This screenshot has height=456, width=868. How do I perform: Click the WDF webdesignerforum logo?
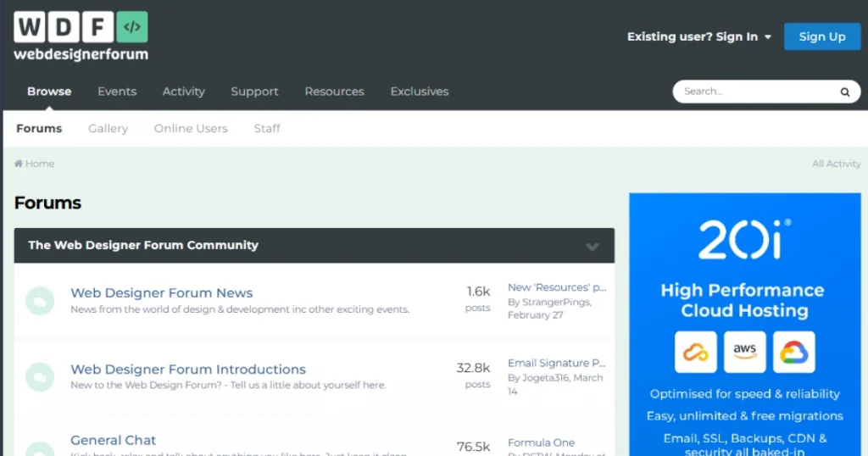pos(81,36)
